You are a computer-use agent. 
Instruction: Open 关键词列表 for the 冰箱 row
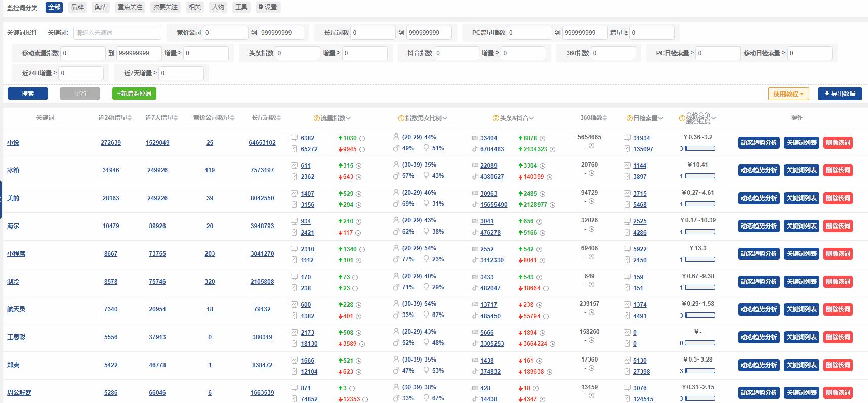point(802,170)
